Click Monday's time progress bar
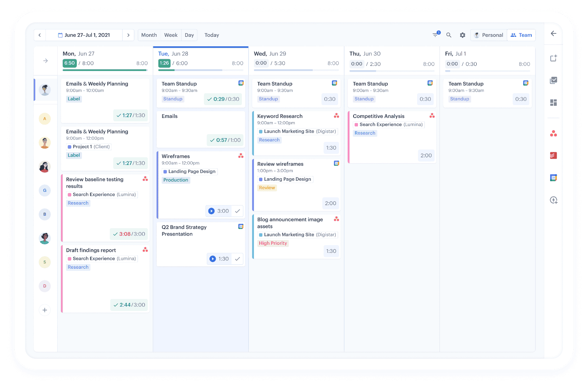The height and width of the screenshot is (387, 588). tap(105, 70)
